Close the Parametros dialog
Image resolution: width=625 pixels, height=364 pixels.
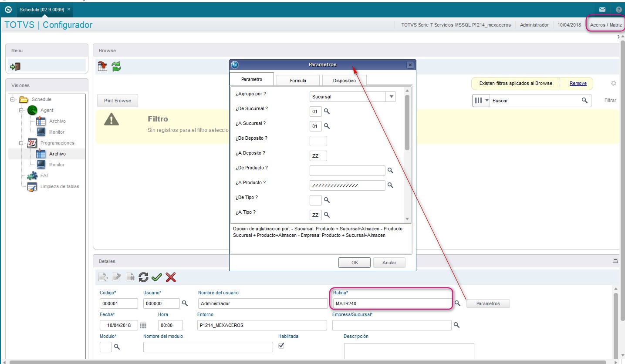coord(410,65)
